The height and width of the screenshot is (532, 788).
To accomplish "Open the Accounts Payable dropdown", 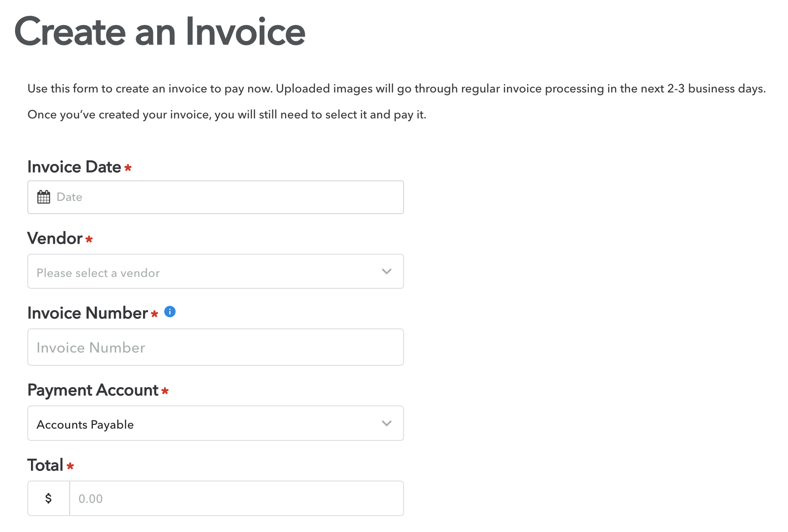I will click(x=215, y=423).
